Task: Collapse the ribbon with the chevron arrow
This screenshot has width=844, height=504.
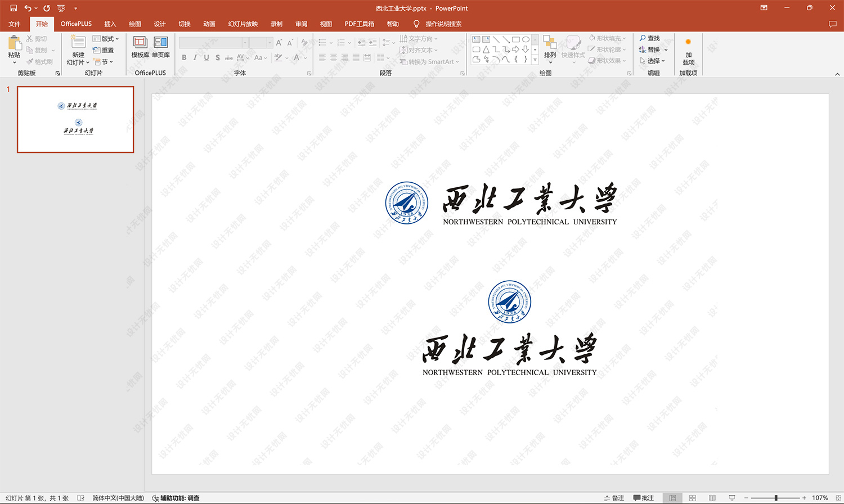Action: 837,74
